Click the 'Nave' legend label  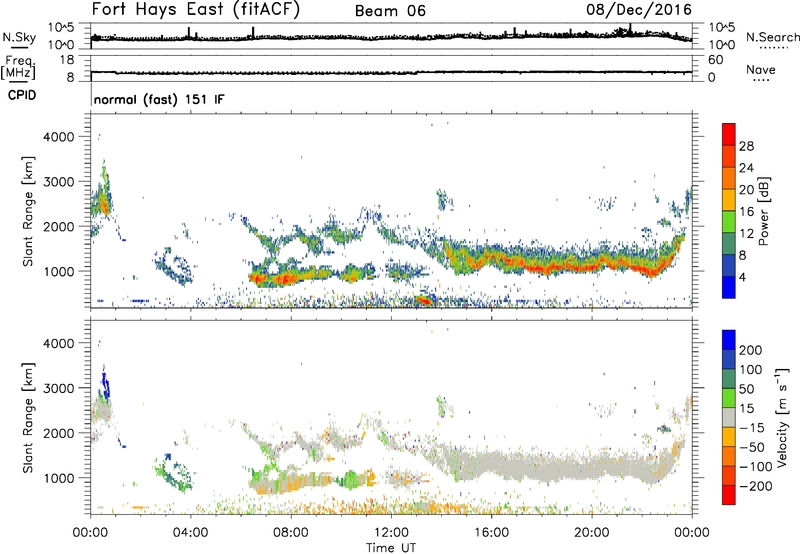(761, 69)
